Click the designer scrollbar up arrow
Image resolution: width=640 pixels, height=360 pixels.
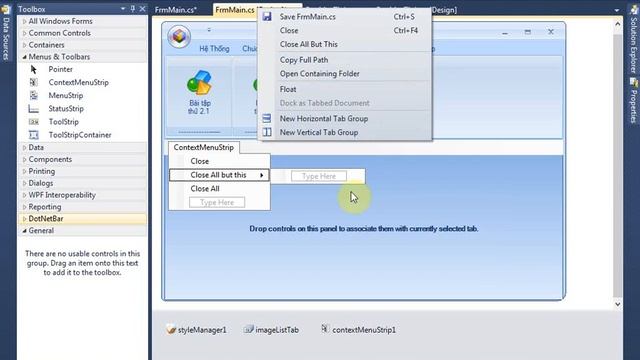618,24
